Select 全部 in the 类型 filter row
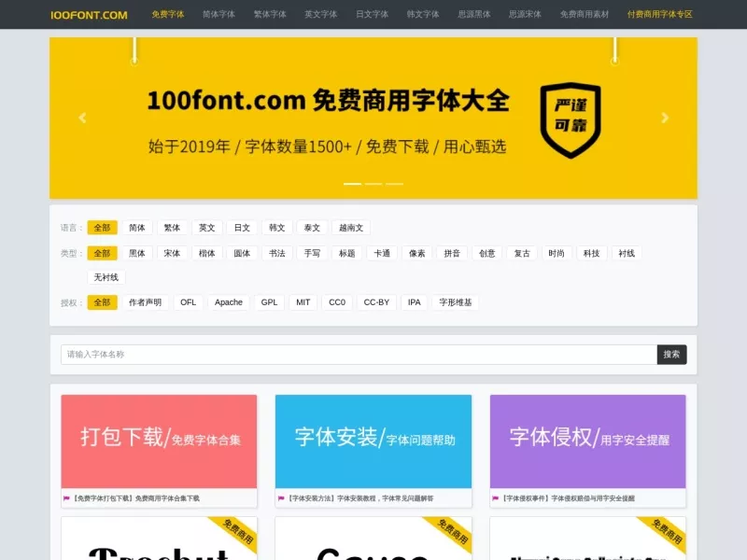This screenshot has width=747, height=560. (103, 253)
